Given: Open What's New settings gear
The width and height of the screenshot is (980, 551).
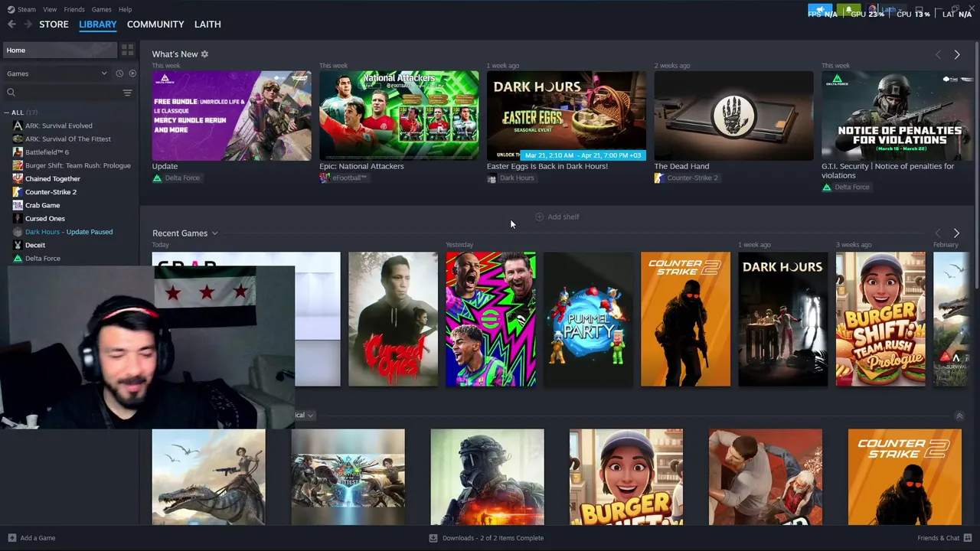Looking at the screenshot, I should [x=204, y=54].
